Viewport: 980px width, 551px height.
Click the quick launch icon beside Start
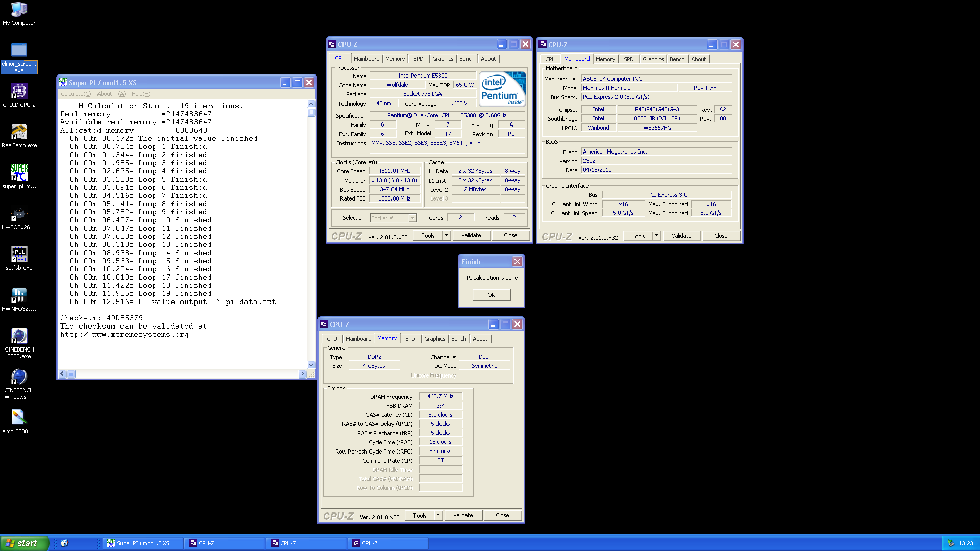point(64,543)
